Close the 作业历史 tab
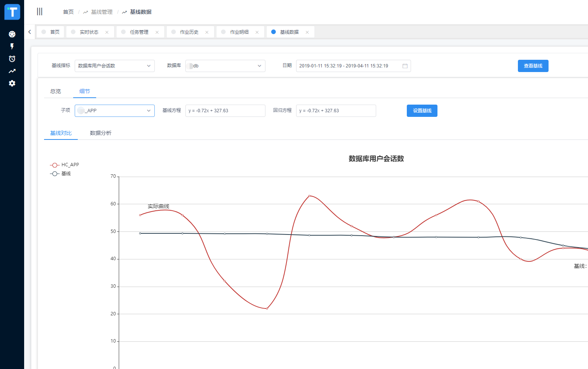Viewport: 588px width, 369px height. (x=207, y=32)
